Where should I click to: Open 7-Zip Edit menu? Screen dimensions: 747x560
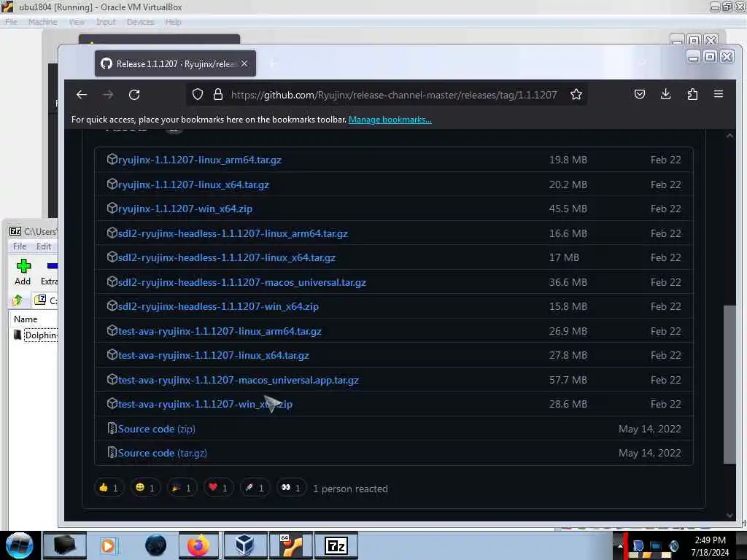click(x=43, y=246)
